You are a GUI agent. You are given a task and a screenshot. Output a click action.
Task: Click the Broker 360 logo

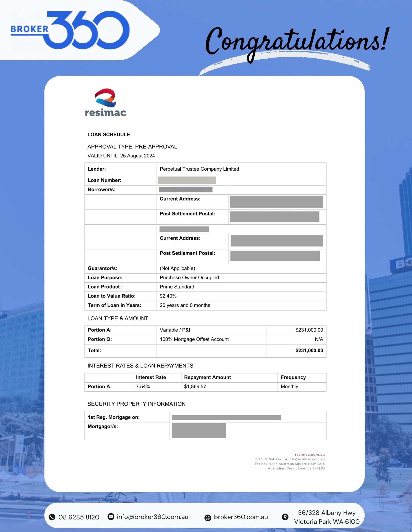(71, 30)
